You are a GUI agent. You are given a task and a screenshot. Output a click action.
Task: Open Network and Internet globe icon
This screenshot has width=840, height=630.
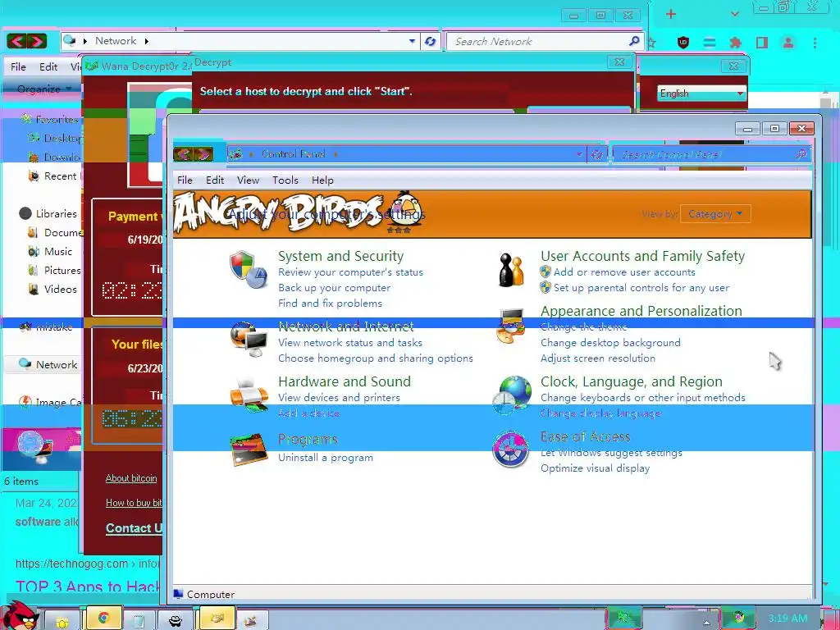pyautogui.click(x=248, y=339)
